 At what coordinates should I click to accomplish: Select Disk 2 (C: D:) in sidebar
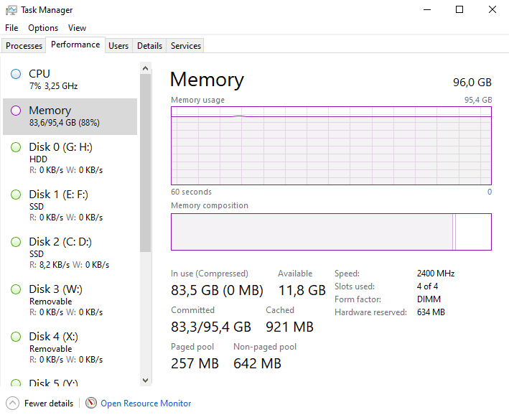click(70, 253)
